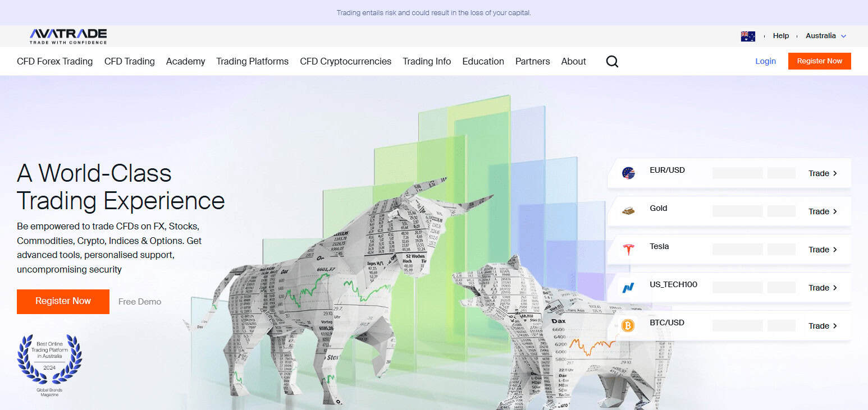Open Trade arrow for BTC/USD
The image size is (868, 410).
[823, 326]
